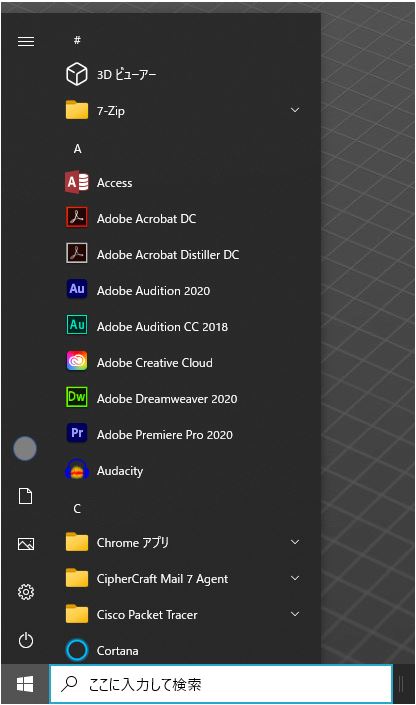Viewport: 416px width, 705px height.
Task: Click the 7-Zip folder icon
Action: (76, 110)
